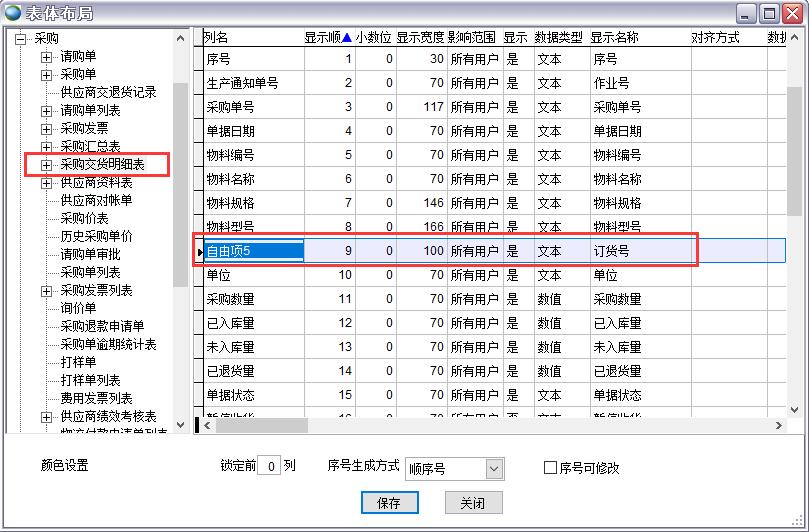The width and height of the screenshot is (809, 532).
Task: Click the app icon in the title bar
Action: [12, 12]
